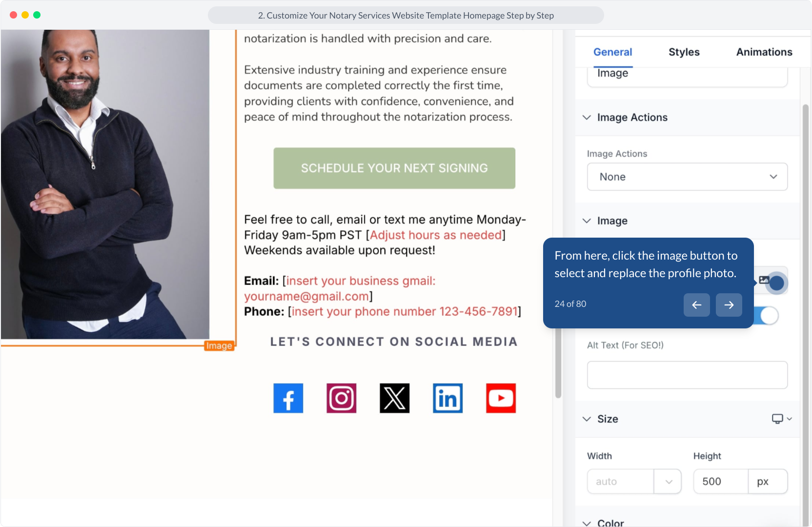Screen dimensions: 812x527
Task: Click the YouTube social media icon
Action: (501, 398)
